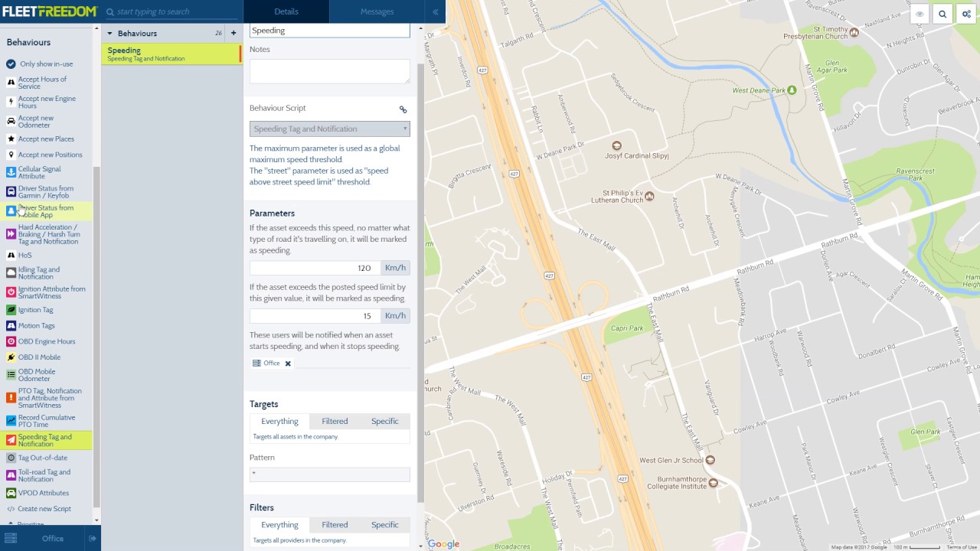Screen dimensions: 980x551
Task: Open Create new Script
Action: (x=46, y=509)
